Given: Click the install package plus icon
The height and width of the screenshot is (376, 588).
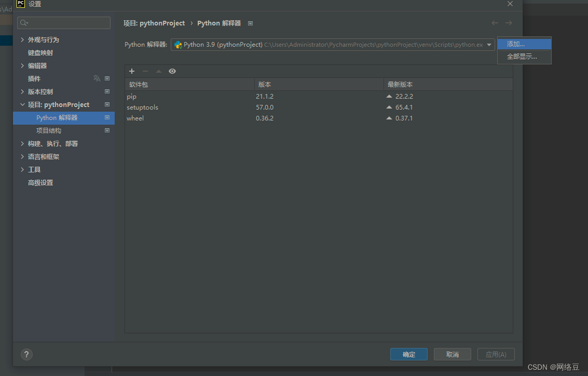Looking at the screenshot, I should pyautogui.click(x=132, y=71).
